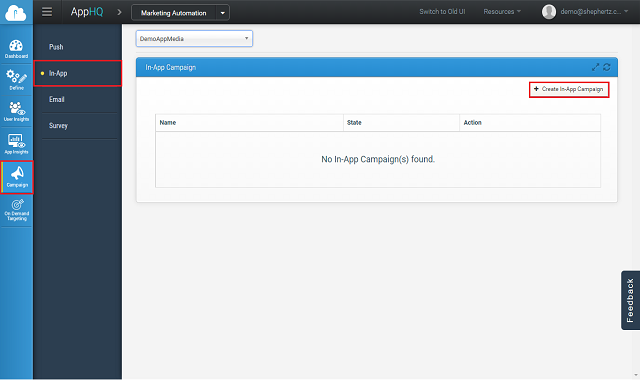Select the Campaign megaphone icon
This screenshot has width=640, height=380.
pos(17,177)
